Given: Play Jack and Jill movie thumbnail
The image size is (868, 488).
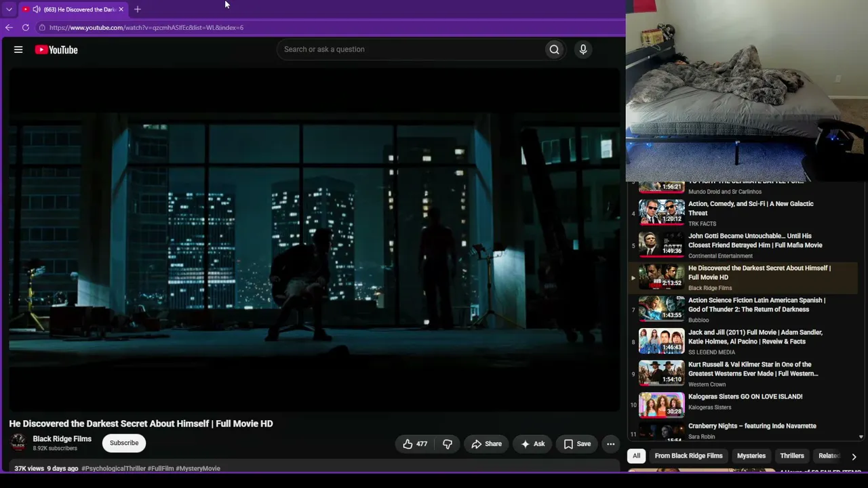Looking at the screenshot, I should point(662,341).
